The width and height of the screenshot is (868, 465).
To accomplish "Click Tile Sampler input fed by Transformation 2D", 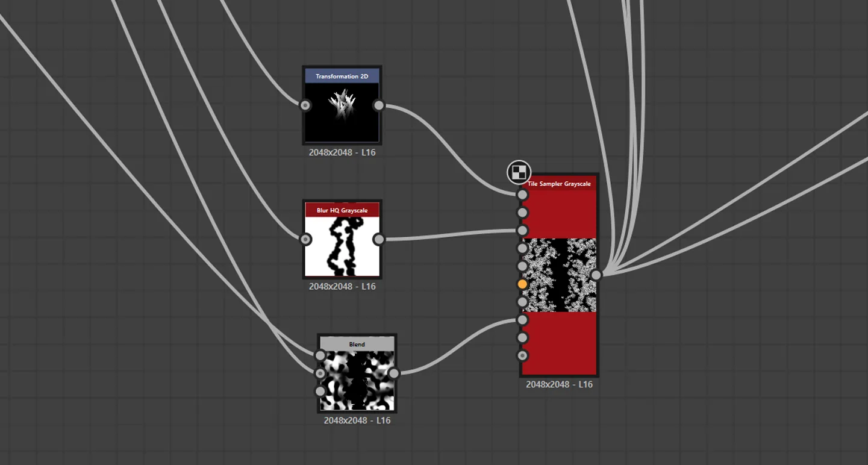I will (x=522, y=195).
